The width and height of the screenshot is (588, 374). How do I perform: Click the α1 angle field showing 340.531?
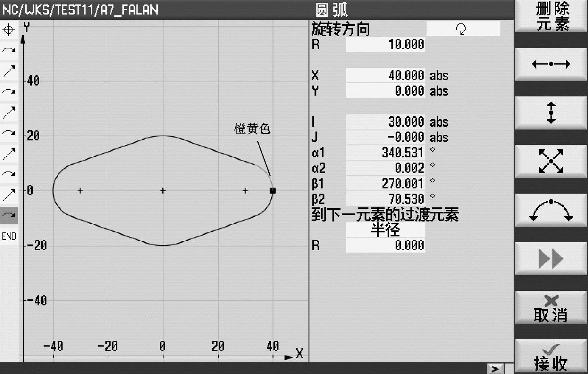pos(385,153)
